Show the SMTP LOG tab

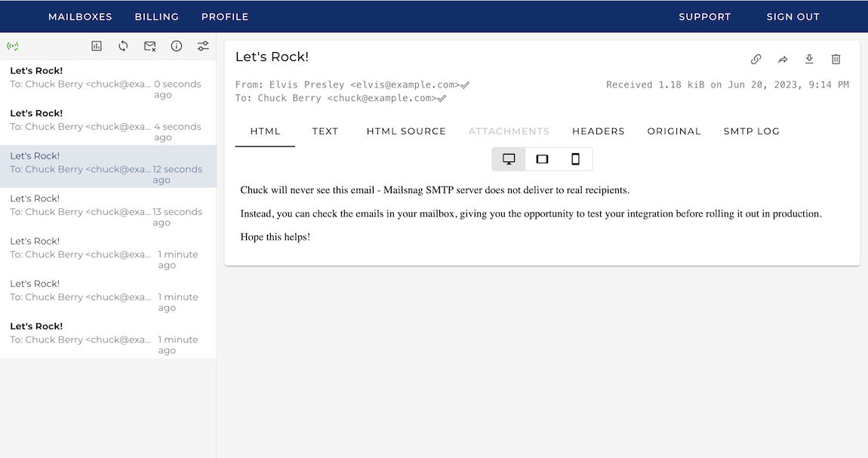(751, 131)
